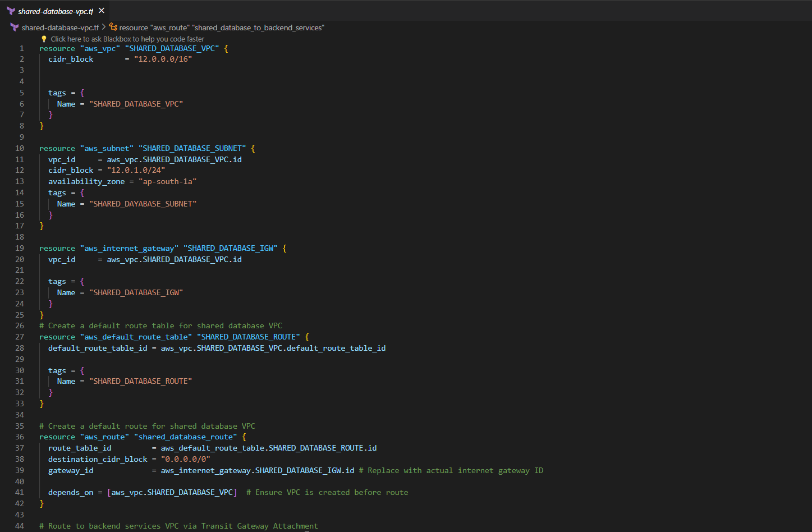
Task: Open the aws_route resource breadcrumb symbol dropdown
Action: click(x=222, y=27)
